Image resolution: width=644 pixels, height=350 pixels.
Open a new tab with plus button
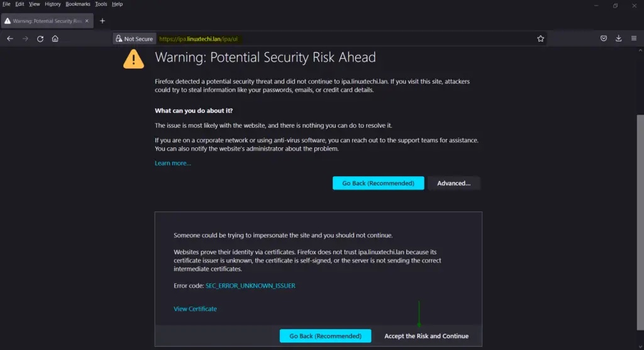(103, 21)
